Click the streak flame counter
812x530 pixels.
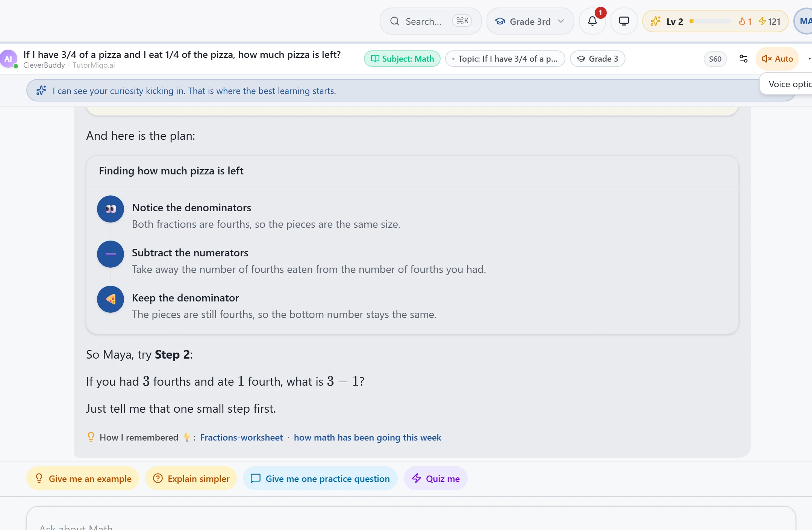click(745, 21)
